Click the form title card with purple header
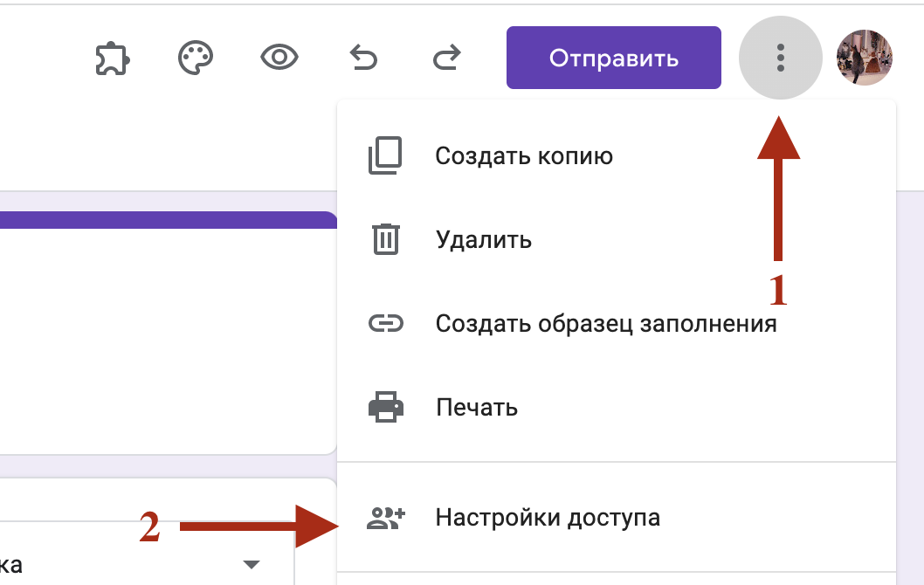Screen dimensions: 924x585 (x=166, y=332)
